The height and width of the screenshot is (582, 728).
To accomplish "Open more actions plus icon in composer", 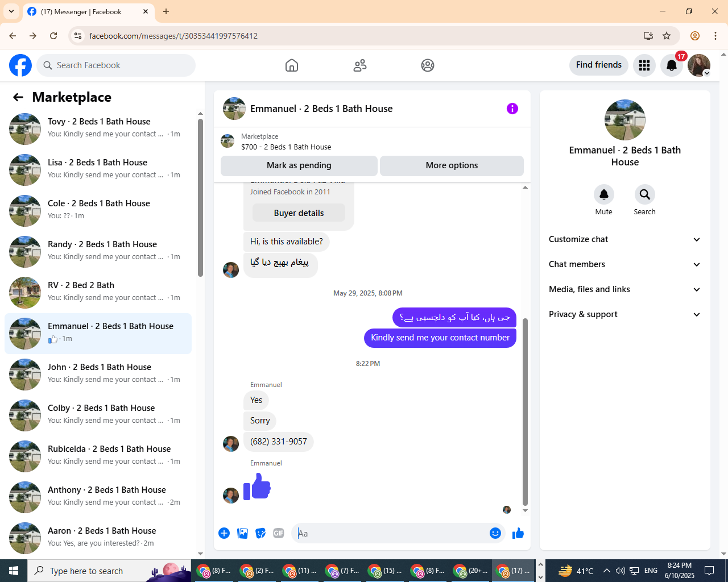I will click(x=224, y=533).
